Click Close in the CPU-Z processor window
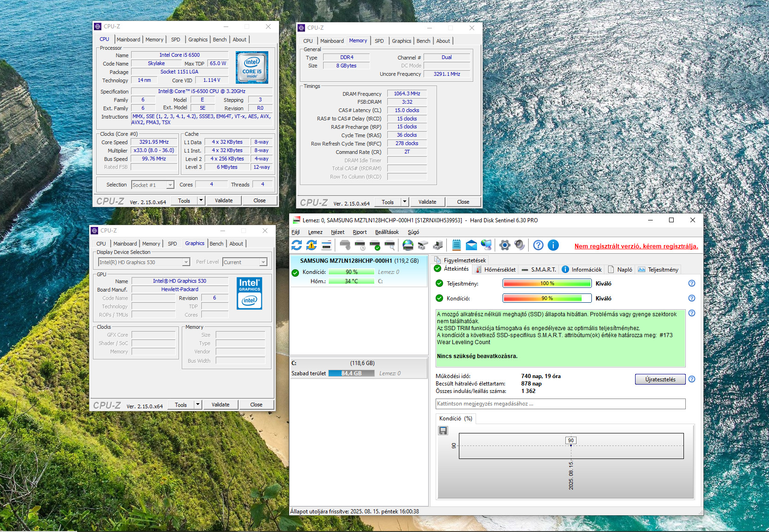The height and width of the screenshot is (532, 769). click(259, 200)
